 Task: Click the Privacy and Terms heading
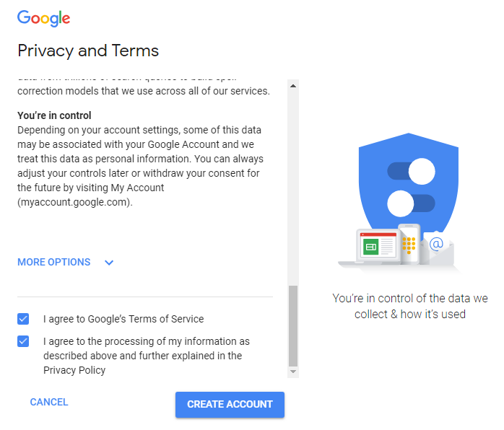point(88,51)
